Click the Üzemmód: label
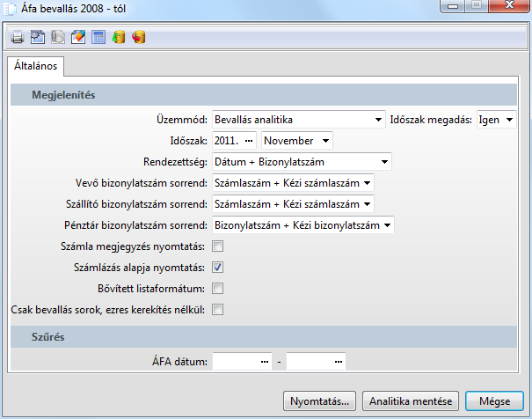 pyautogui.click(x=182, y=120)
